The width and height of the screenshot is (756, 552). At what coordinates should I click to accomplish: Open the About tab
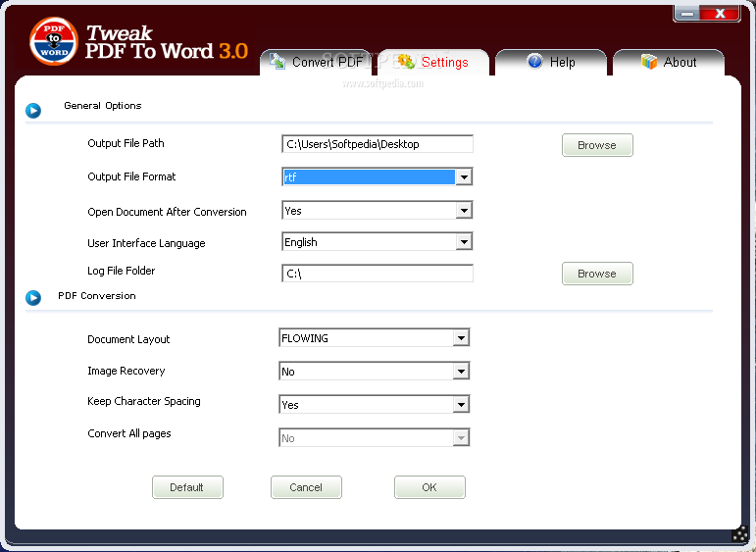[669, 62]
